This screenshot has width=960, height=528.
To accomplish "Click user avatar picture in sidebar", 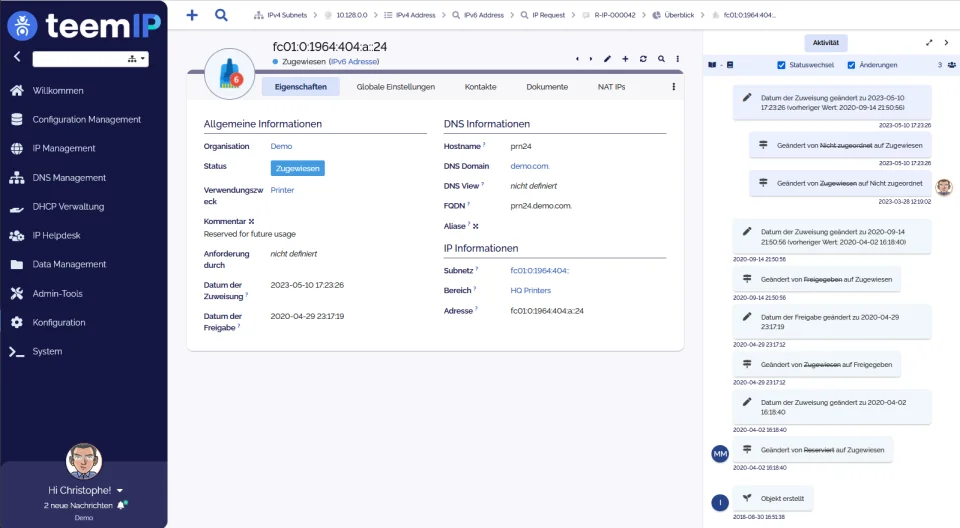I will coord(84,461).
